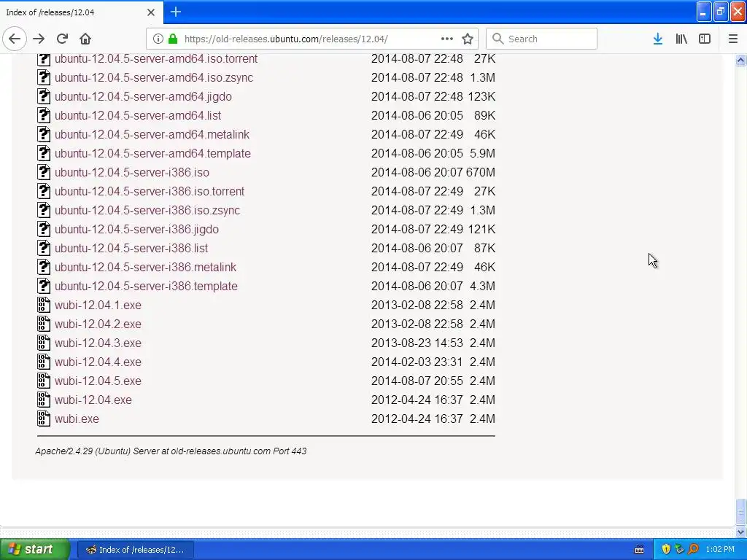747x560 pixels.
Task: Go forward with the arrow button
Action: (x=39, y=39)
